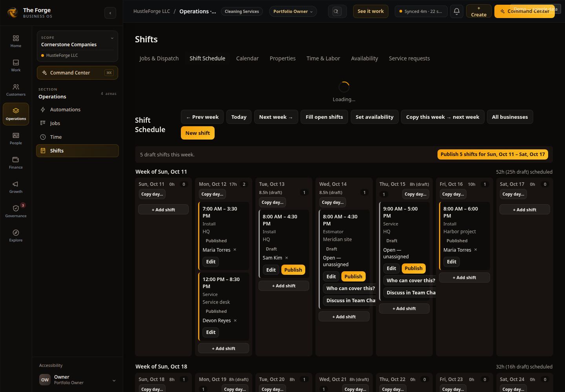Image resolution: width=565 pixels, height=392 pixels.
Task: Open the Finance sidebar icon
Action: pyautogui.click(x=16, y=163)
